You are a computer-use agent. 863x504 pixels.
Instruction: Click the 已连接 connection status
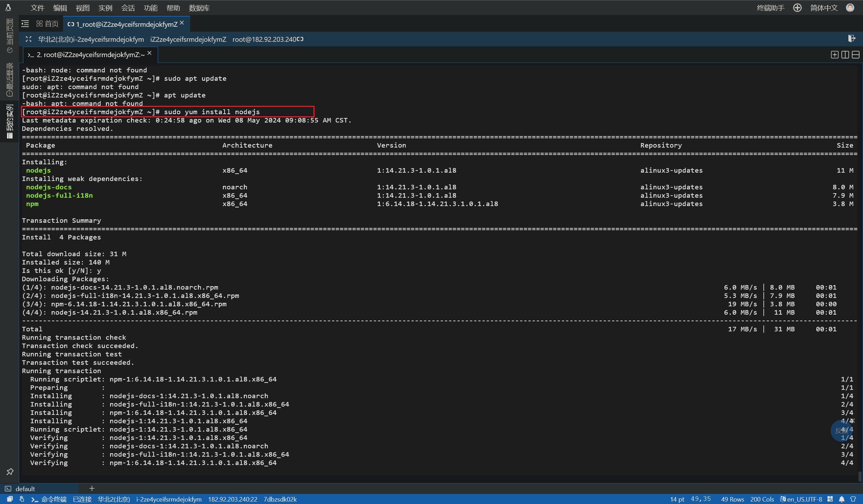click(x=82, y=499)
